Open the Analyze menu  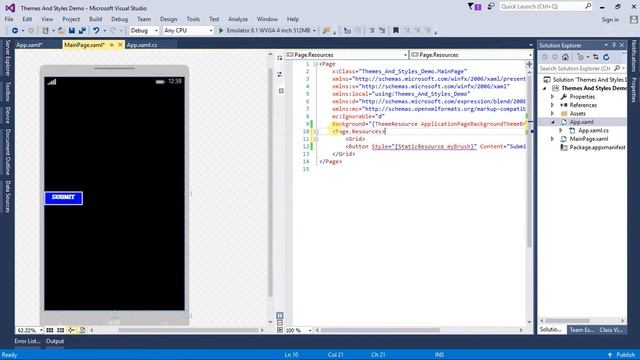tap(238, 19)
